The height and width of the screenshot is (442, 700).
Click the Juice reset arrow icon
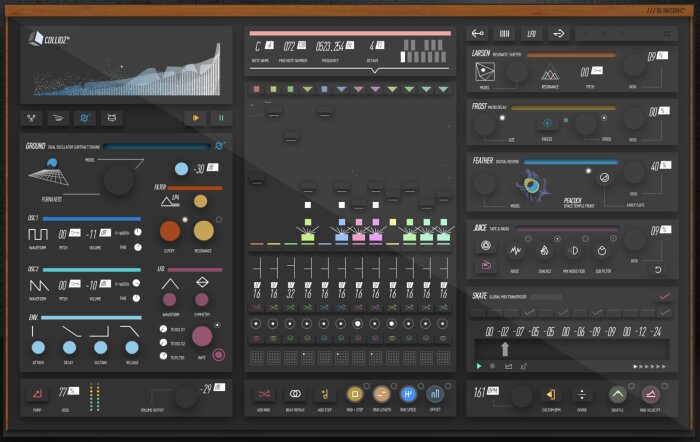point(658,270)
